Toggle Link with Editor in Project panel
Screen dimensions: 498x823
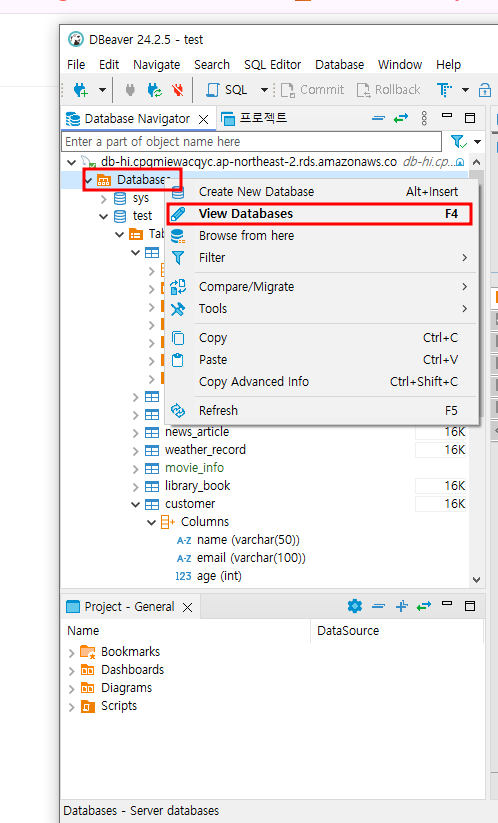424,606
